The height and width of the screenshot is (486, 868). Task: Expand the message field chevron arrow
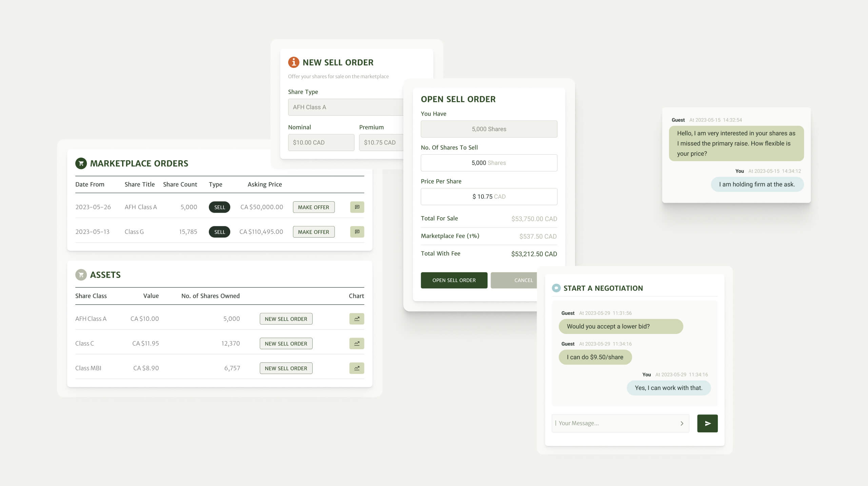(682, 423)
